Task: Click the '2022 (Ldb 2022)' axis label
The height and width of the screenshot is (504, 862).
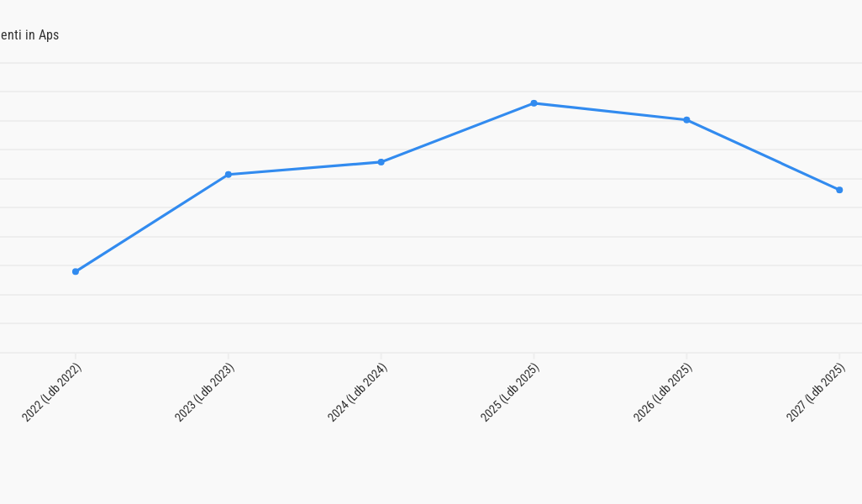Action: 52,392
